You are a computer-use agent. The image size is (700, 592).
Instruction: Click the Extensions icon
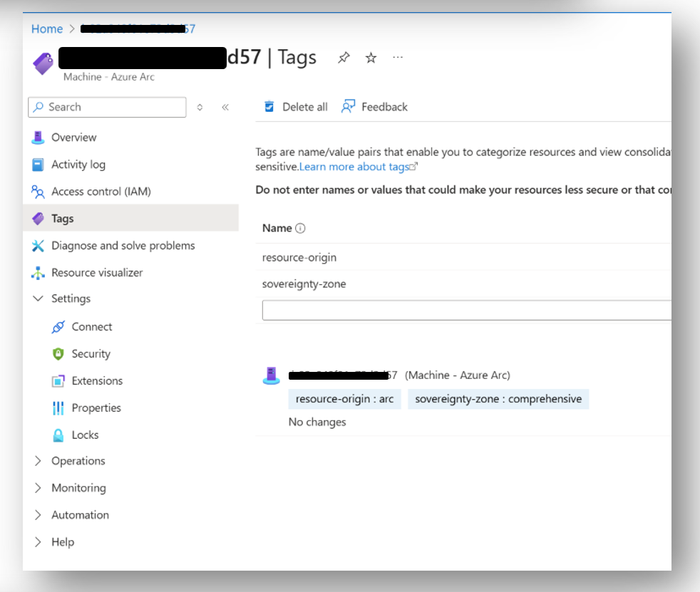click(x=58, y=381)
